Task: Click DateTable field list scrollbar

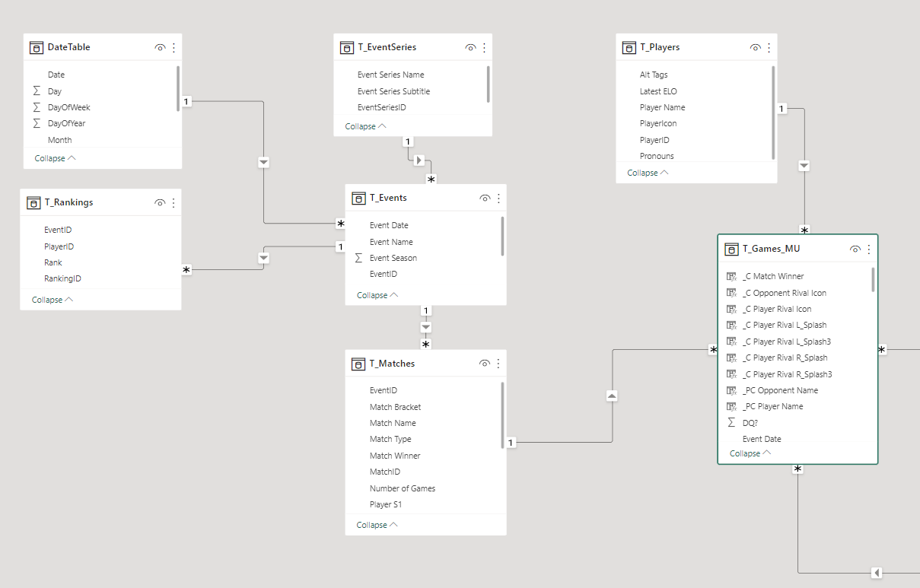Action: [x=178, y=88]
